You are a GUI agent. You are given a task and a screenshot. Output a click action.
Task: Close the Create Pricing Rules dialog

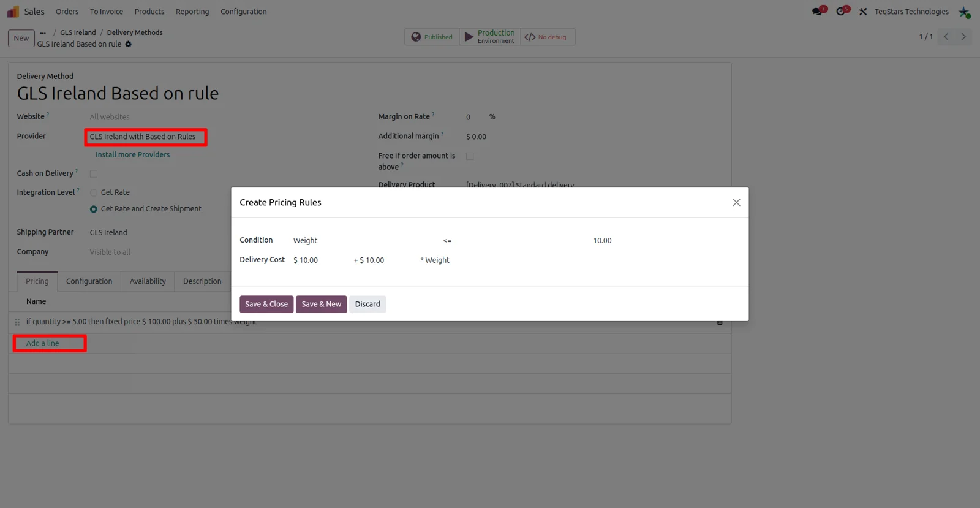736,202
